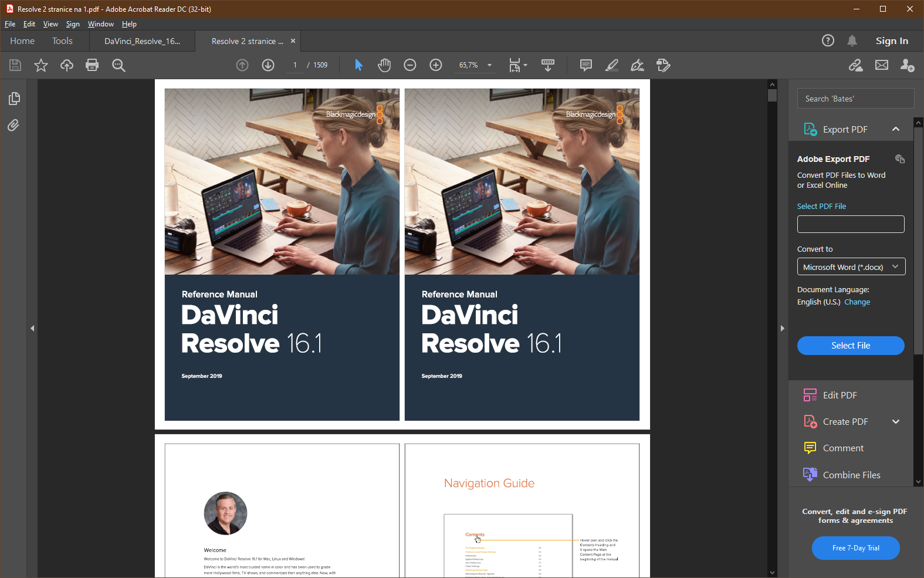Send file by email envelope icon
This screenshot has width=924, height=578.
882,65
